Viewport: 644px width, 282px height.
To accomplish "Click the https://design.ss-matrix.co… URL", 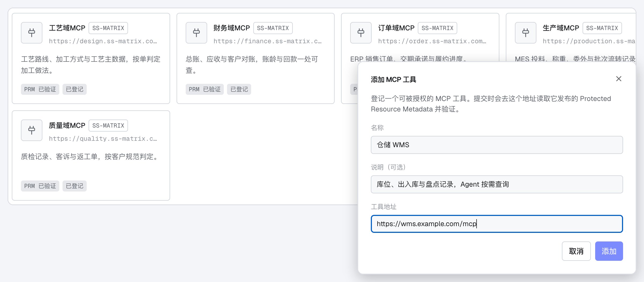I will pos(103,41).
